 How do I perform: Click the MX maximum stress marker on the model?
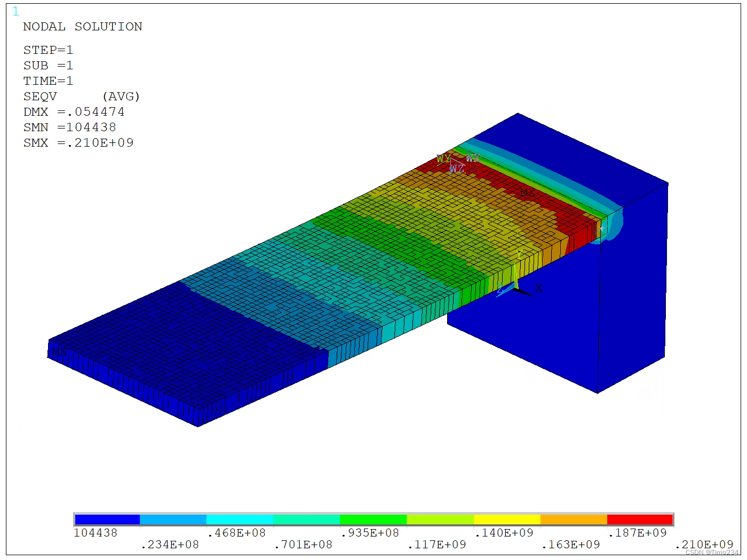click(x=526, y=193)
